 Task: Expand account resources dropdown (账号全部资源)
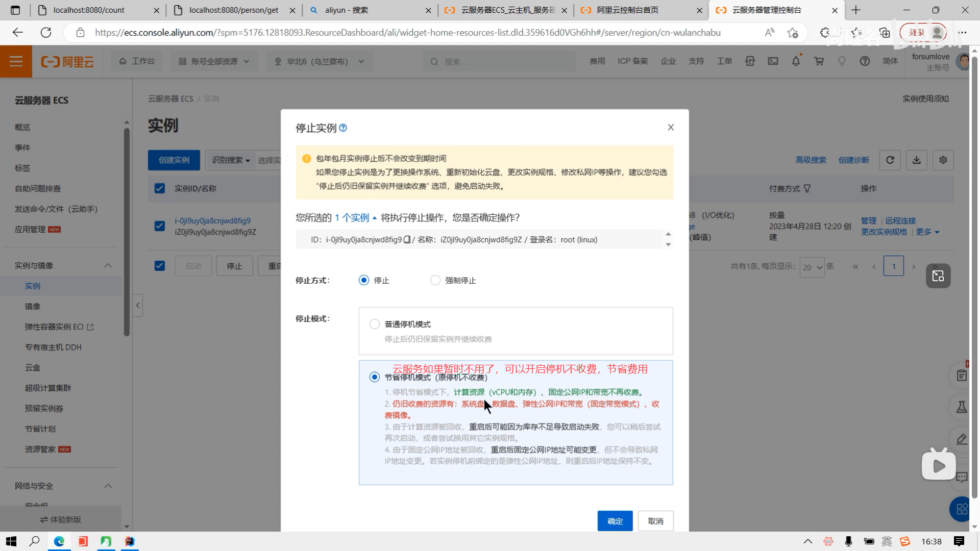tap(213, 61)
